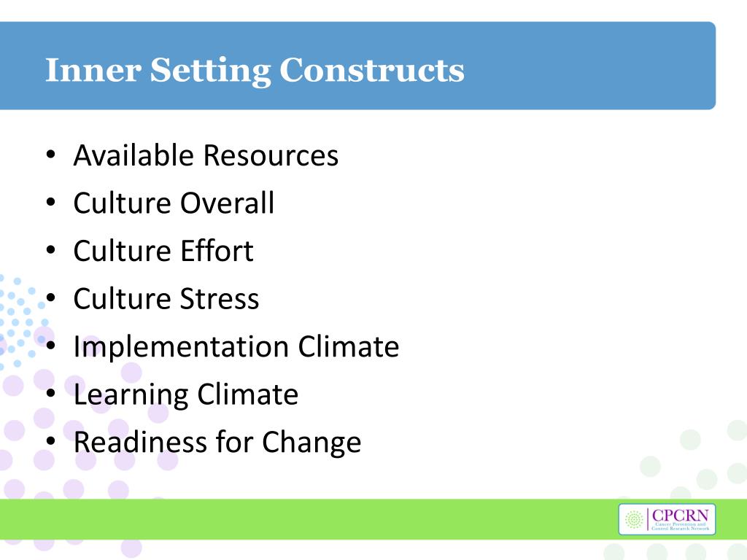Click the bullet dot before Readiness for Change
The height and width of the screenshot is (560, 747).
point(51,441)
